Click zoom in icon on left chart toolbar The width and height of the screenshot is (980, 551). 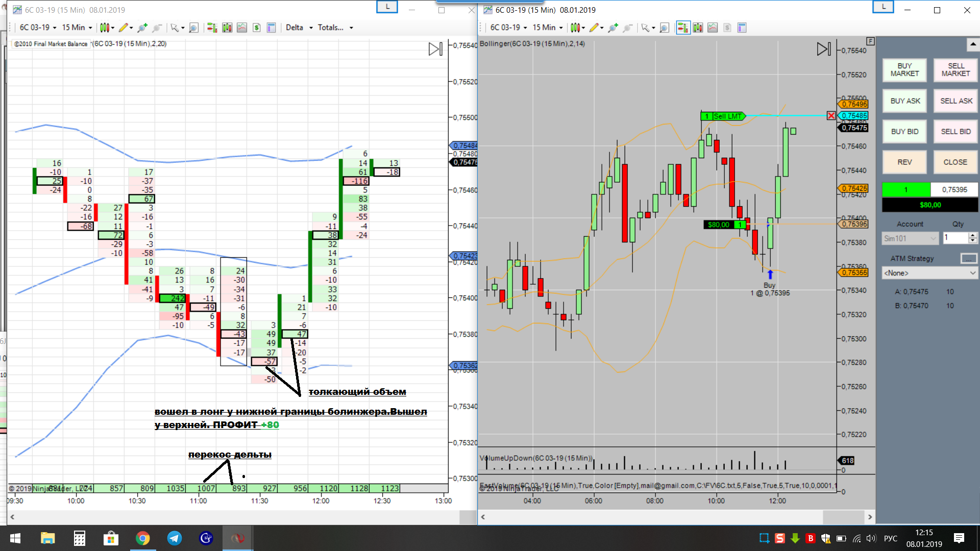(x=193, y=28)
